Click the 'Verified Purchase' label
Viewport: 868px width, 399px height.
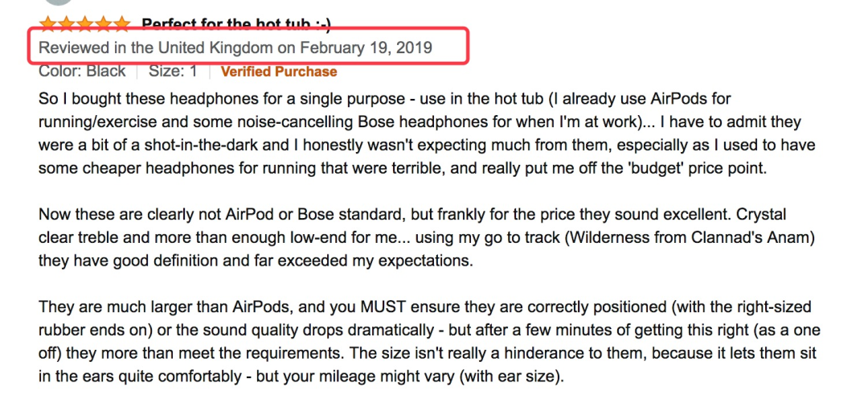[x=279, y=72]
